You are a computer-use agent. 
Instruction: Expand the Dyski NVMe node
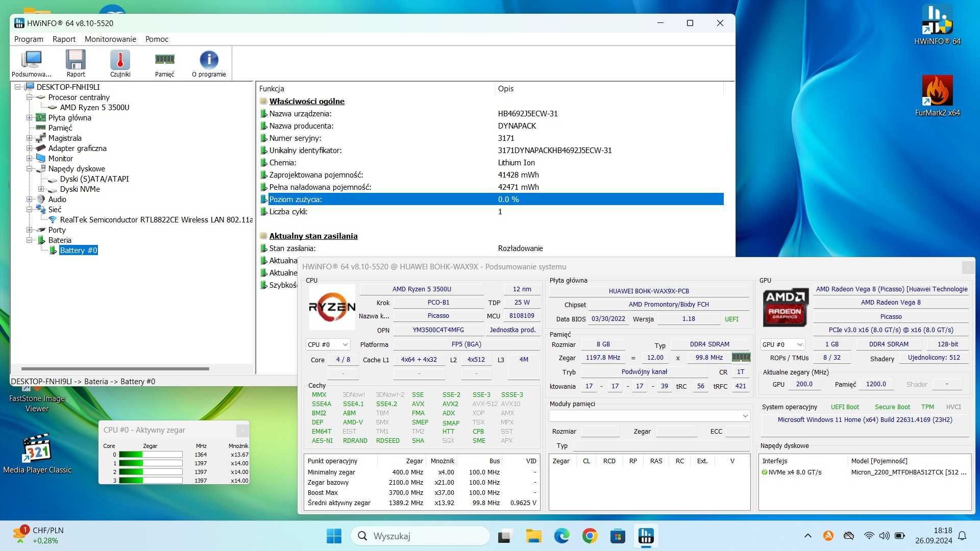[41, 189]
